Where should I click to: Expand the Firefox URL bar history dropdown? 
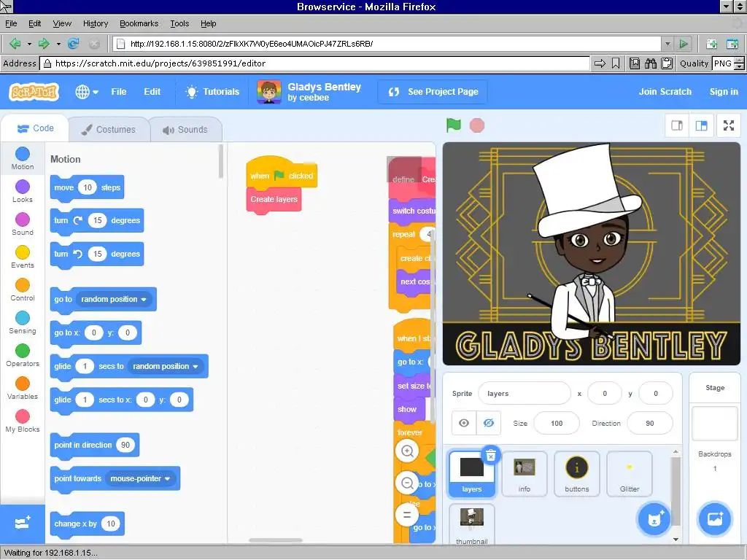point(667,44)
